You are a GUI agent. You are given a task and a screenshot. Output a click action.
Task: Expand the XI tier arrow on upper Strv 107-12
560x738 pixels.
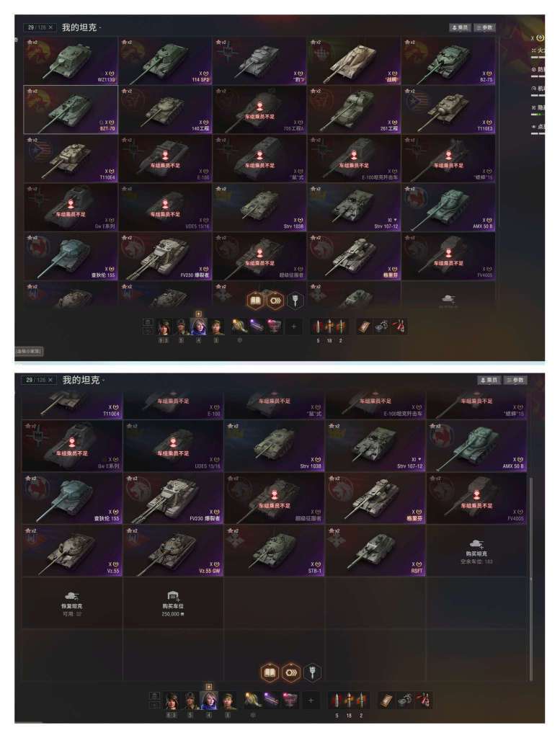pyautogui.click(x=395, y=220)
